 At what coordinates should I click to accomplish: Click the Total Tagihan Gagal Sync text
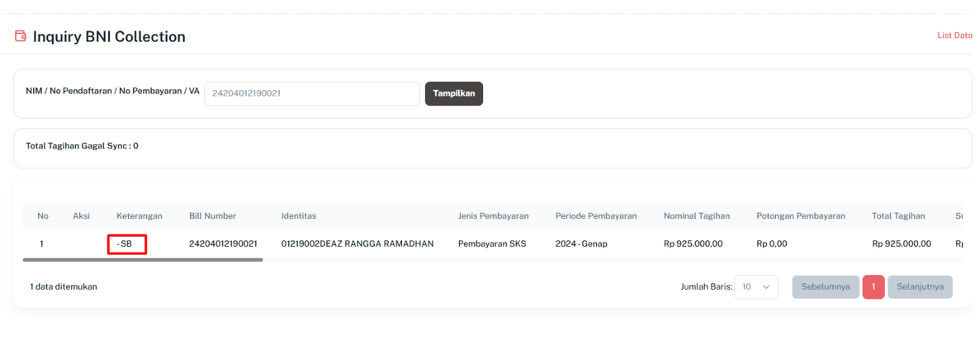click(82, 145)
